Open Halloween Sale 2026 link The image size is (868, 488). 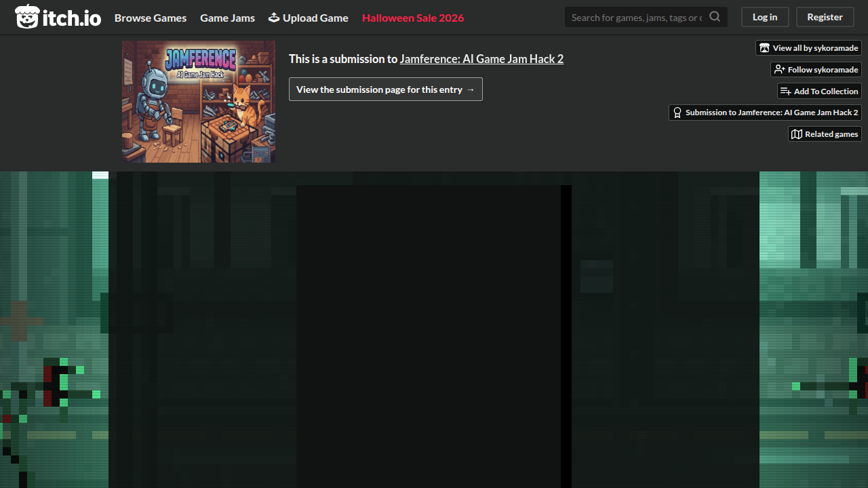click(413, 18)
